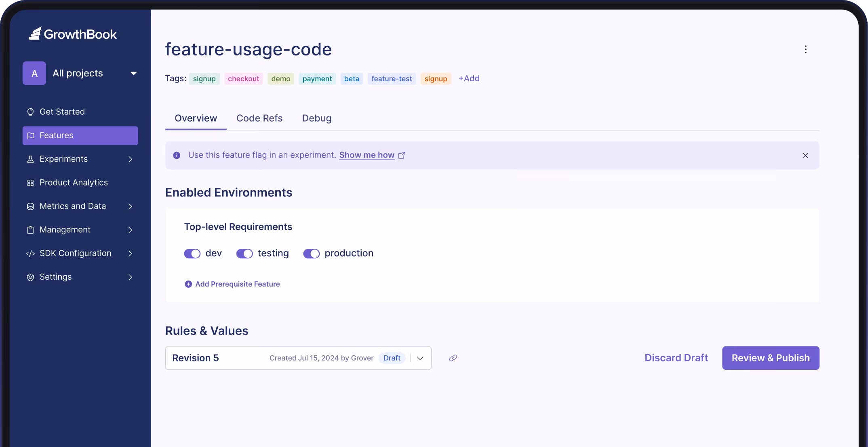Click the Review & Publish button
868x447 pixels.
point(771,358)
